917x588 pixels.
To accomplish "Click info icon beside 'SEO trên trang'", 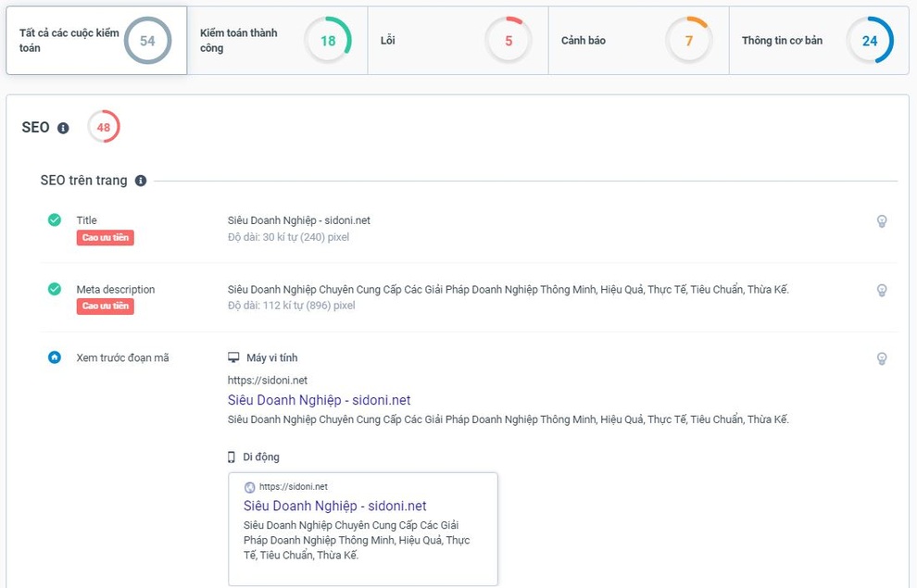I will coord(141,181).
